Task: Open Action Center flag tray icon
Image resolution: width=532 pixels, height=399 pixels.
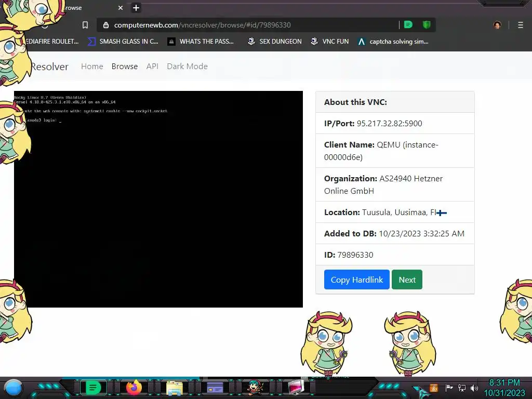Action: [449, 388]
